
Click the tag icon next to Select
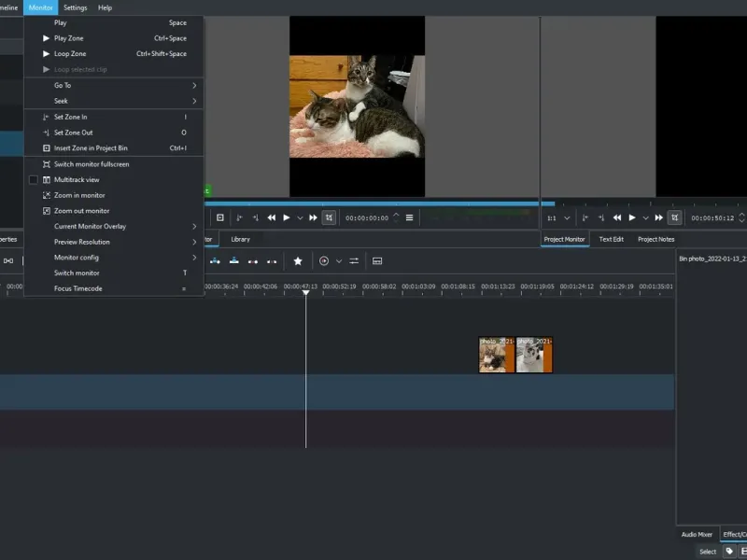729,552
